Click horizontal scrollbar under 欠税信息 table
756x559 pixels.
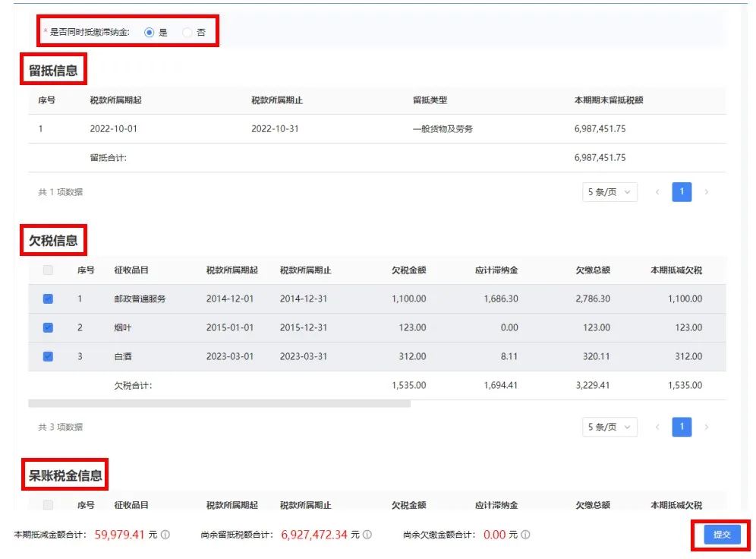219,404
